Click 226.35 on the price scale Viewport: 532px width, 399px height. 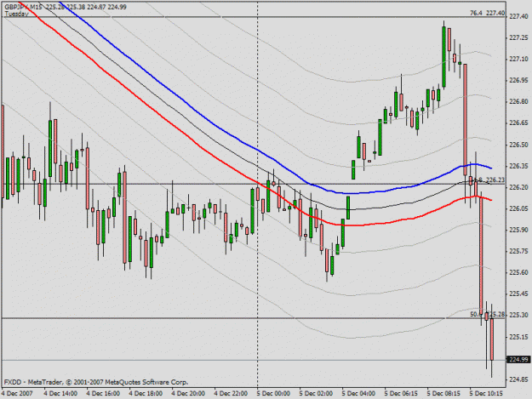518,166
